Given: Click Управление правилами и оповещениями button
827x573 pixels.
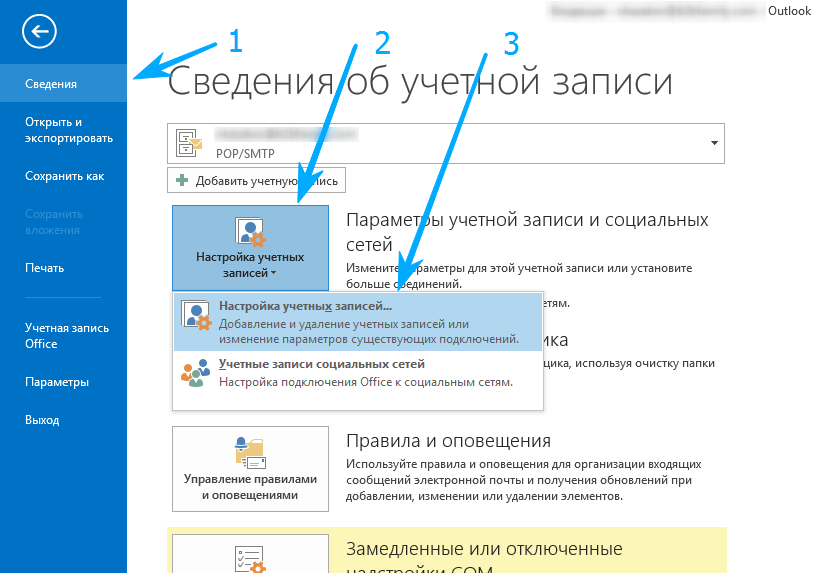Looking at the screenshot, I should point(250,469).
